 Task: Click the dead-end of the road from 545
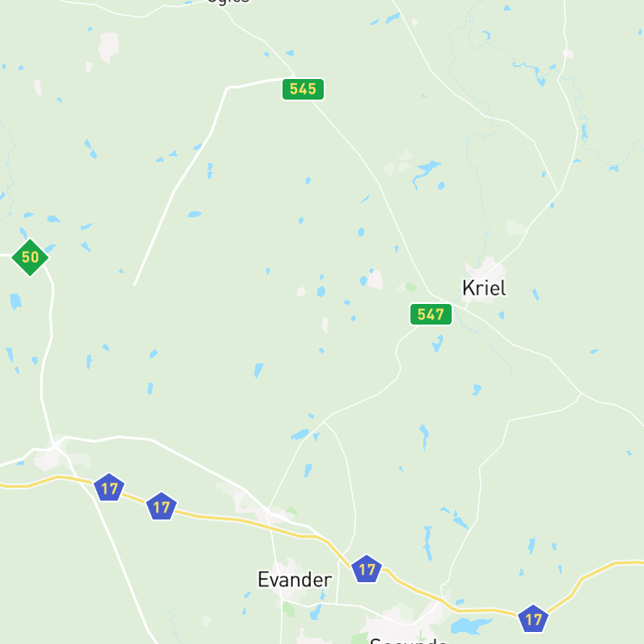pos(135,284)
